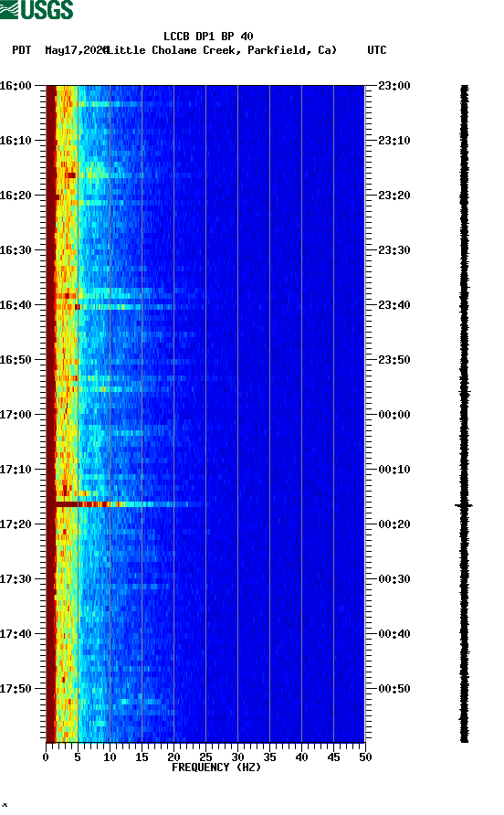Click the 20 Hz frequency tick label
Viewport: 504px width, 815px height.
(x=173, y=757)
